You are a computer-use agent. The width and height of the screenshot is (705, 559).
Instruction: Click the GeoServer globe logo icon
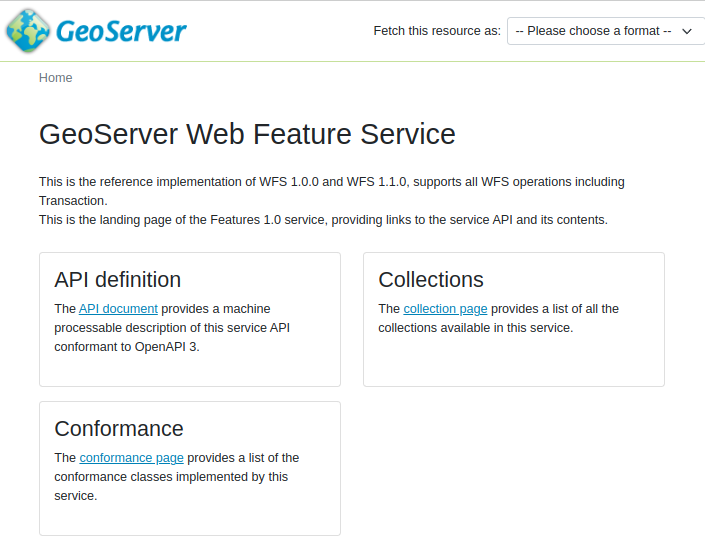(27, 31)
